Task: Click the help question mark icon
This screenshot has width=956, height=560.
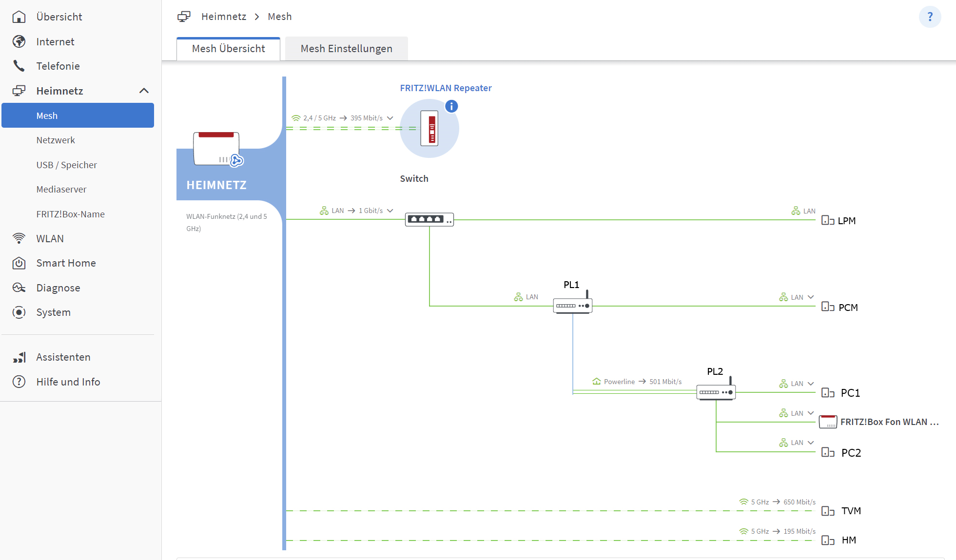Action: (930, 17)
